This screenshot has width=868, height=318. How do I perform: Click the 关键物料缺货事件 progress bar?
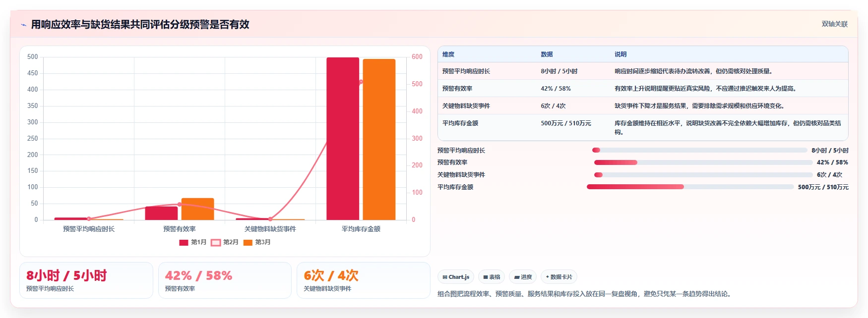pyautogui.click(x=703, y=175)
